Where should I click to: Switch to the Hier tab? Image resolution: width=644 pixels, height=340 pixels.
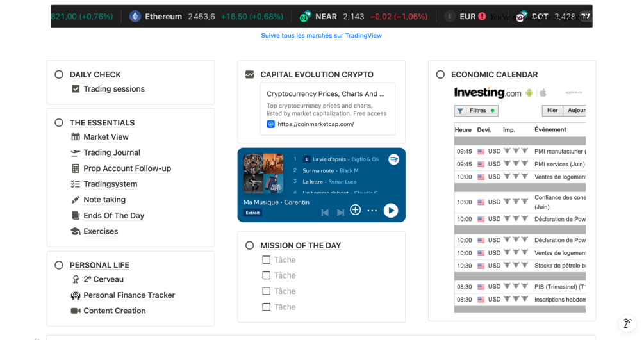(x=552, y=111)
